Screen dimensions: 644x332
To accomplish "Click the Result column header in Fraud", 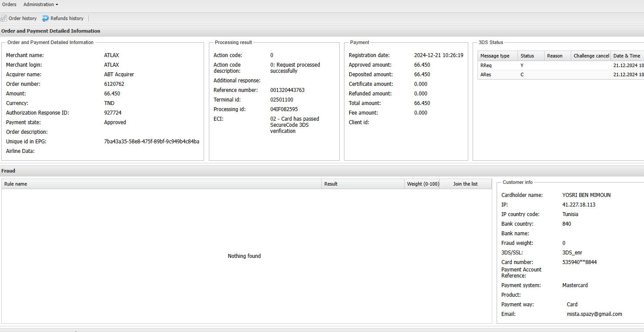I will tap(331, 184).
